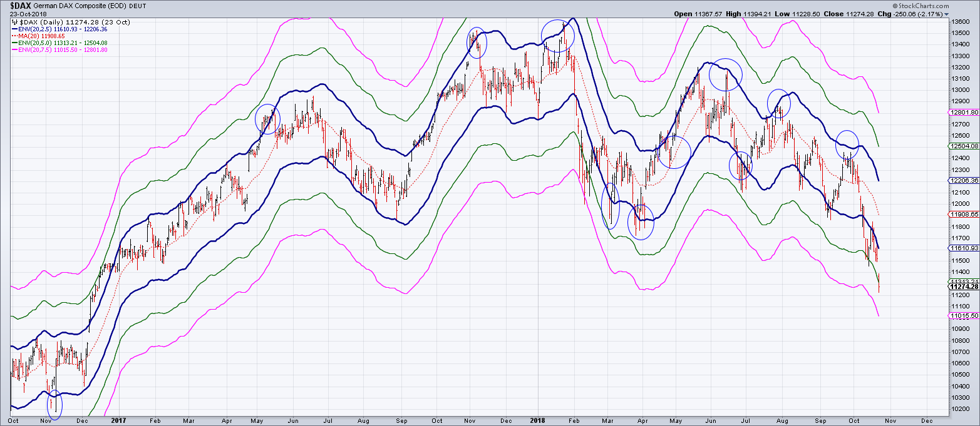The height and width of the screenshot is (426, 980).
Task: Click the green 12504.08 price tag
Action: click(x=964, y=146)
